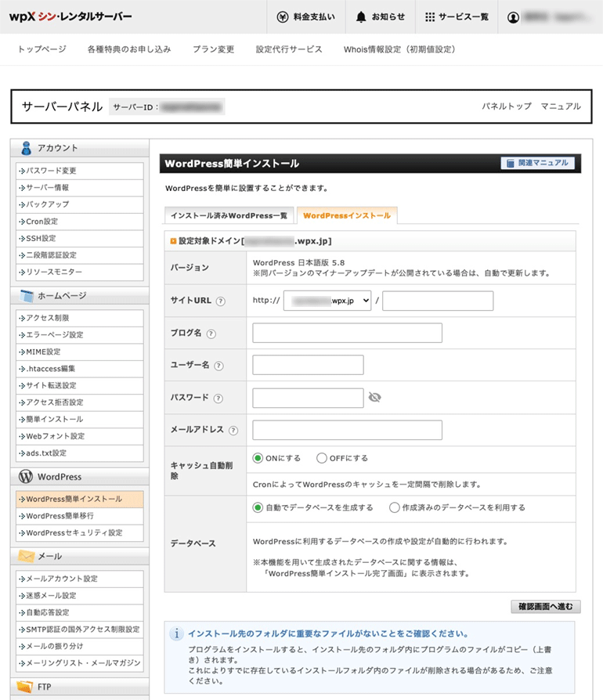Viewport: 603px width, 700px height.
Task: Open リソースモニター in sidebar
Action: [80, 272]
